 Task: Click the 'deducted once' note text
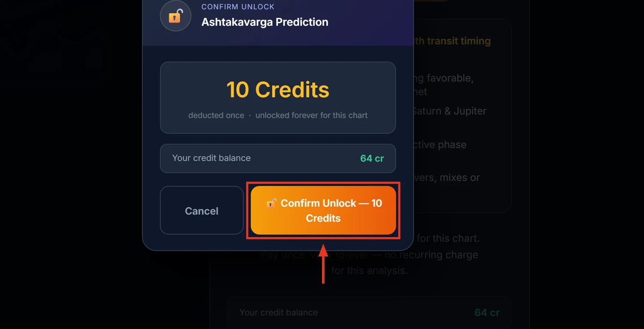(x=216, y=116)
